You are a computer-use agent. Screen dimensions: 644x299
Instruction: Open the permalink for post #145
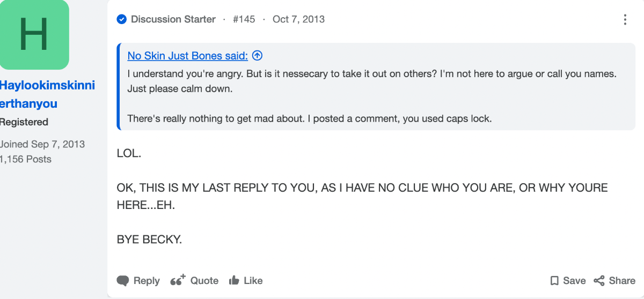(244, 19)
